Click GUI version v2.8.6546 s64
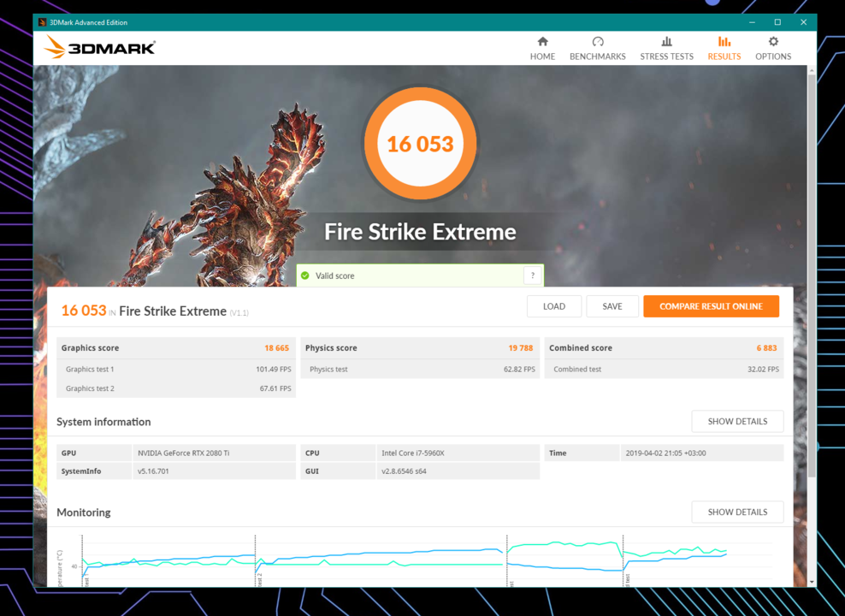 click(x=404, y=471)
